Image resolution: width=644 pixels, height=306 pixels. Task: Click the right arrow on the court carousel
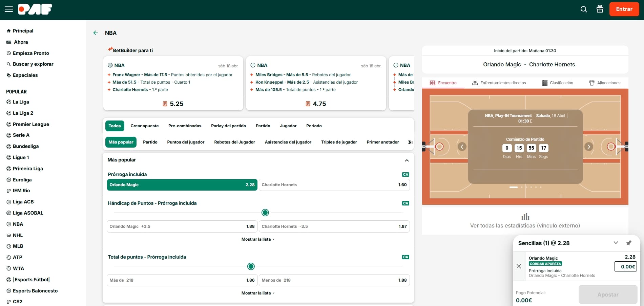(x=588, y=147)
